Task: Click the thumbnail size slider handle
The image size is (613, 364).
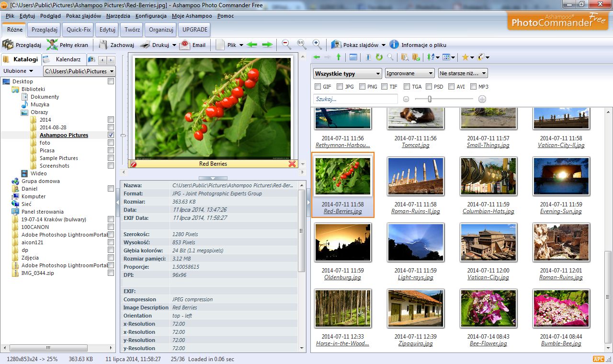Action: pos(430,99)
